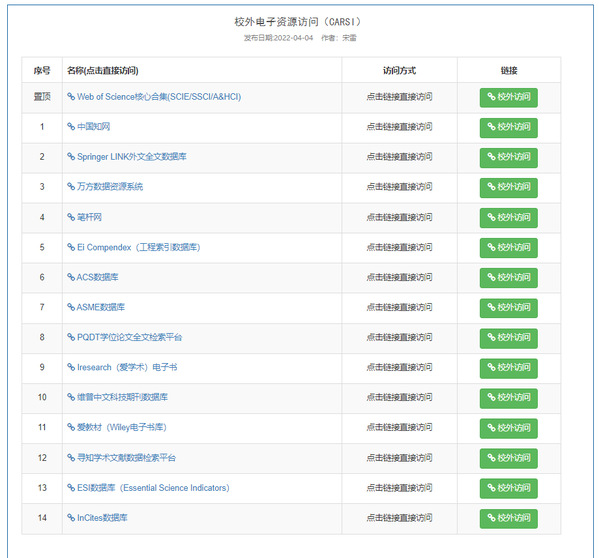The height and width of the screenshot is (558, 599).
Task: Click chain icon beside 寻知学术文献数据检索平台
Action: [71, 458]
